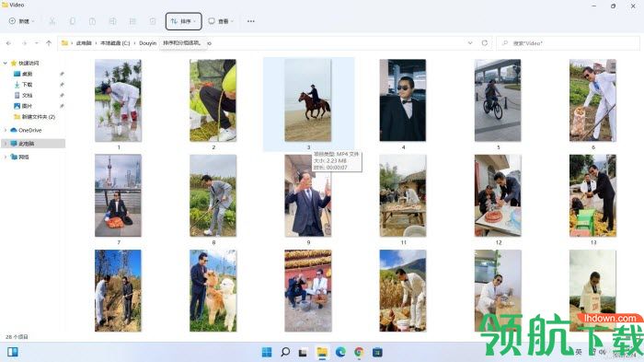This screenshot has width=644, height=362.
Task: Click the Delete trash icon in toolbar
Action: pyautogui.click(x=153, y=21)
